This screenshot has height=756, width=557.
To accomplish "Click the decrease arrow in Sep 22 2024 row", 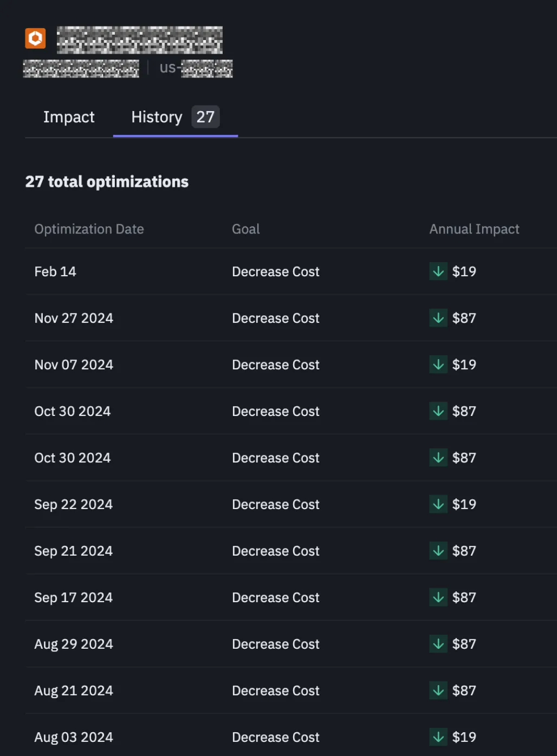I will tap(438, 504).
